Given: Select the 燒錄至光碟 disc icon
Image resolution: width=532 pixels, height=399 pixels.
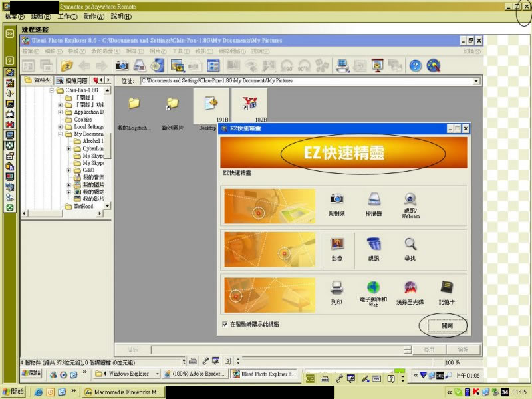Looking at the screenshot, I should [410, 293].
